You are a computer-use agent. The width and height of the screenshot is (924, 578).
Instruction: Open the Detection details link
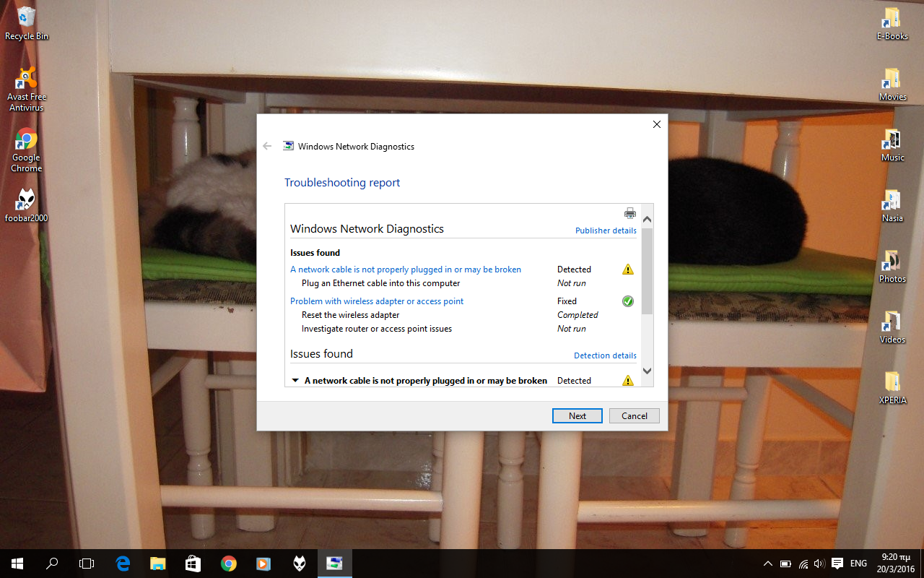point(605,355)
